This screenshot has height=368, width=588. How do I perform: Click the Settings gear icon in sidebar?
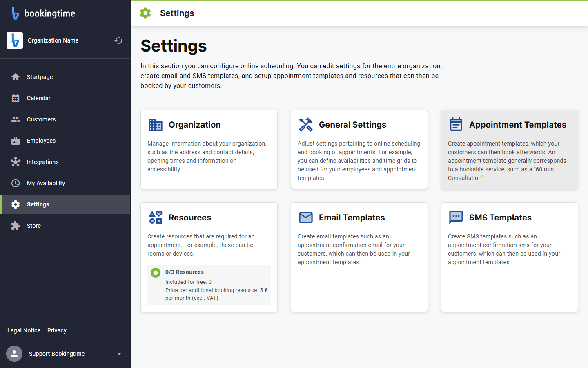(16, 204)
